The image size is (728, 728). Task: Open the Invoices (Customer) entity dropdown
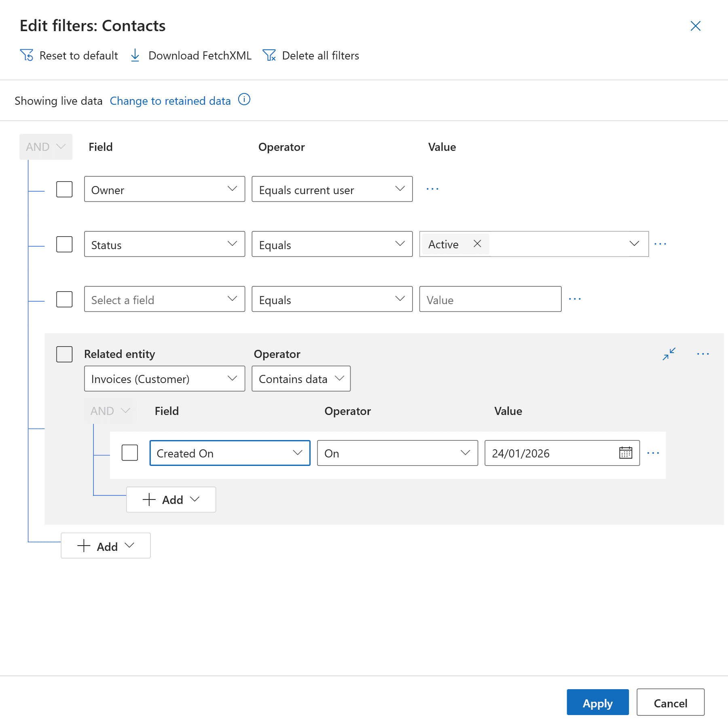(x=164, y=379)
